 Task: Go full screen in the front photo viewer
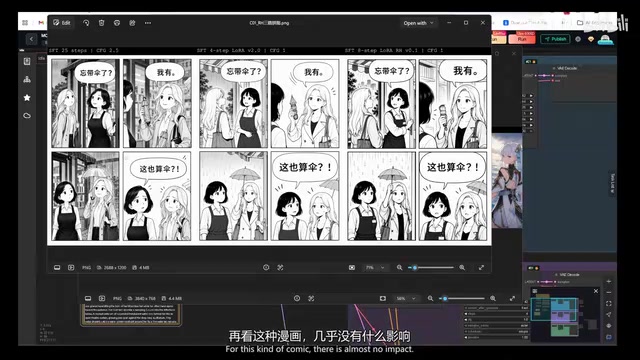coord(481,267)
